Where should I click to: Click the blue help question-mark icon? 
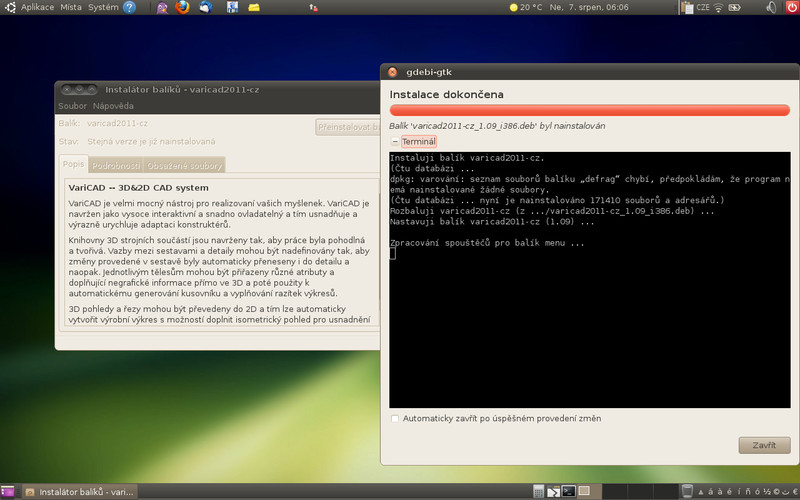[130, 7]
